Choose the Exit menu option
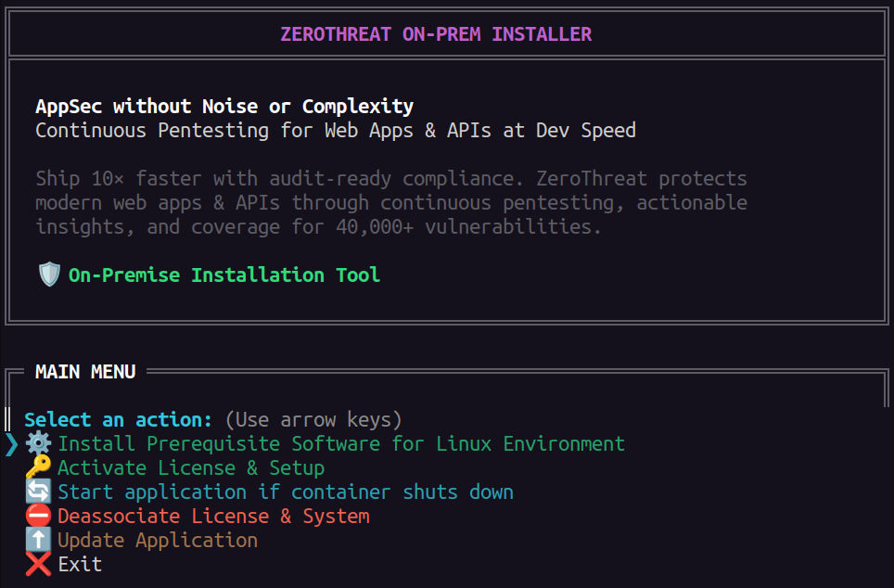This screenshot has height=588, width=894. click(80, 564)
